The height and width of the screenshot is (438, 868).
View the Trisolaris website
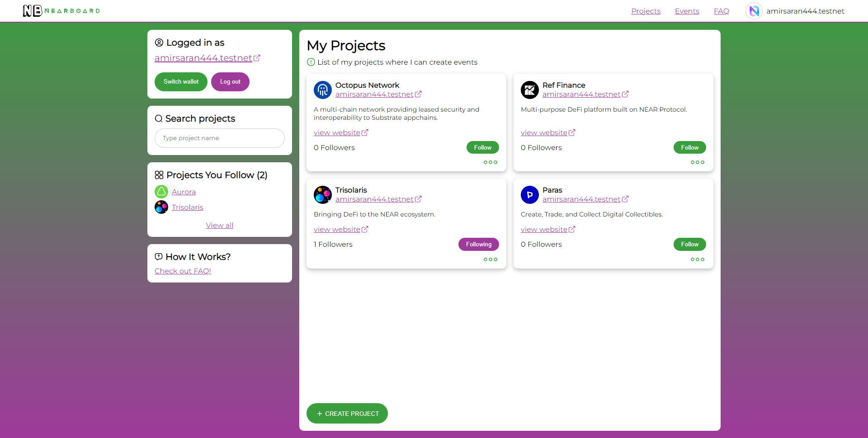[341, 229]
